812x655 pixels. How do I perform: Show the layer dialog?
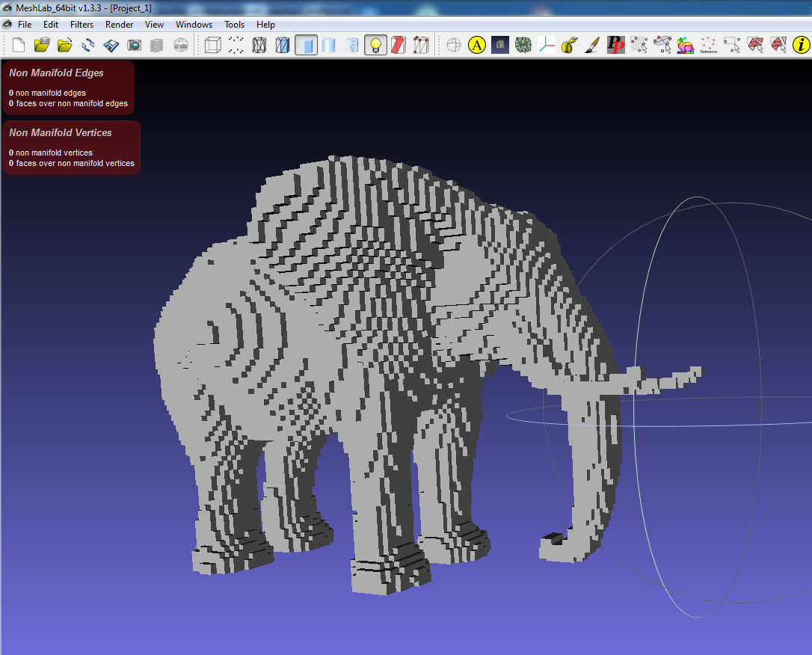(156, 45)
